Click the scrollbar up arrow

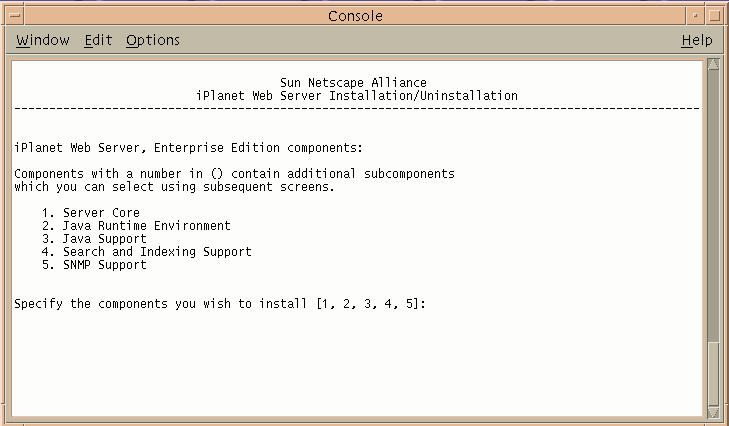click(713, 65)
